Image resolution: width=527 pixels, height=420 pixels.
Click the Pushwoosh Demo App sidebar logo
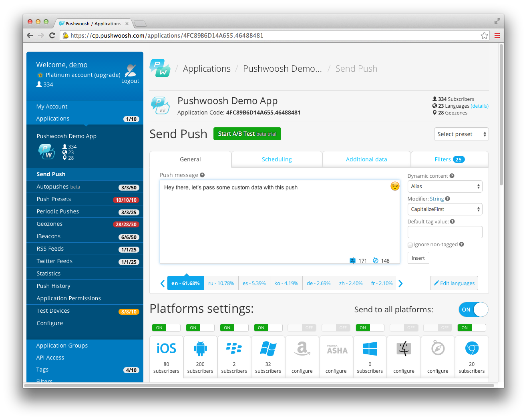(x=46, y=151)
